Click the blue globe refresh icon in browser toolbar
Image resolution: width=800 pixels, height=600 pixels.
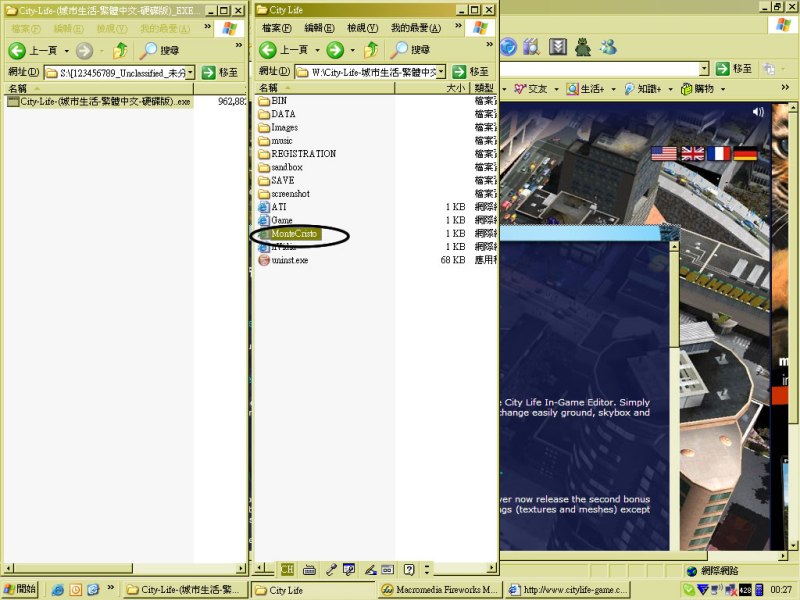pyautogui.click(x=508, y=47)
